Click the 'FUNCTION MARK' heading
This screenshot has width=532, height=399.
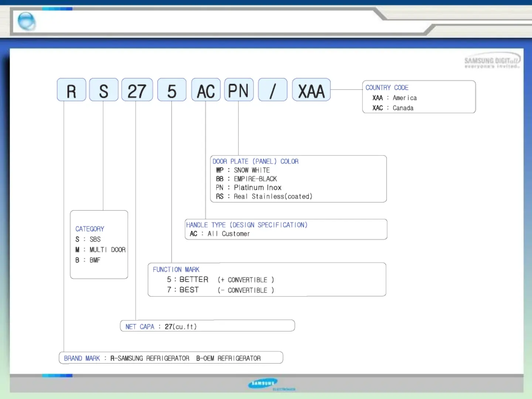[x=176, y=270]
